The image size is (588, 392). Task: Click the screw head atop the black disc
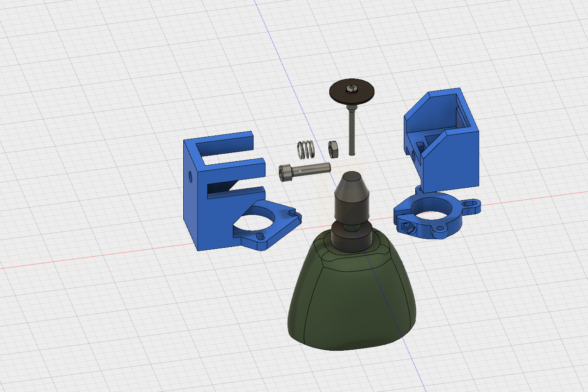pyautogui.click(x=352, y=88)
